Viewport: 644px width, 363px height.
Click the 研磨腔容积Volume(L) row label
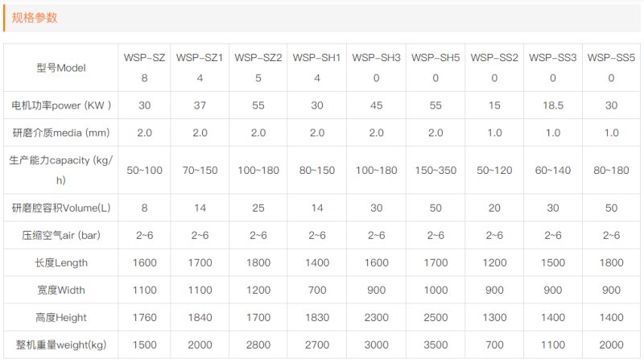point(60,208)
